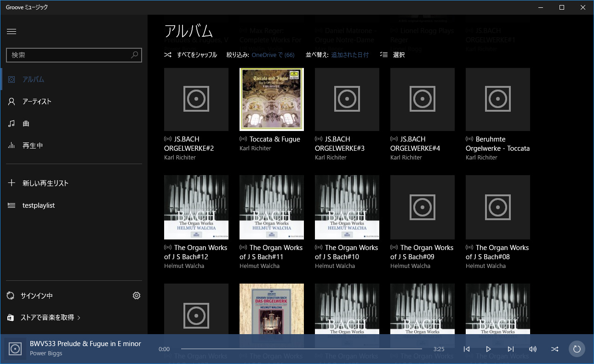
Task: Open the 追加された日付 sort dropdown
Action: 350,55
